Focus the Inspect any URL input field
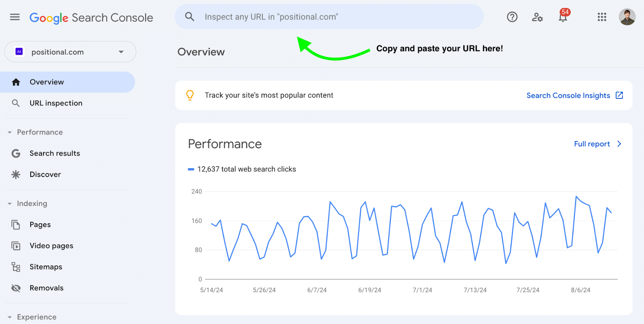The image size is (644, 324). pyautogui.click(x=329, y=17)
